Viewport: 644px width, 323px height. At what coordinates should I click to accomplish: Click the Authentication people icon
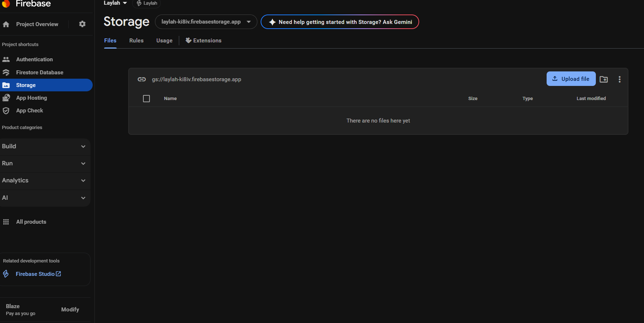click(x=6, y=59)
